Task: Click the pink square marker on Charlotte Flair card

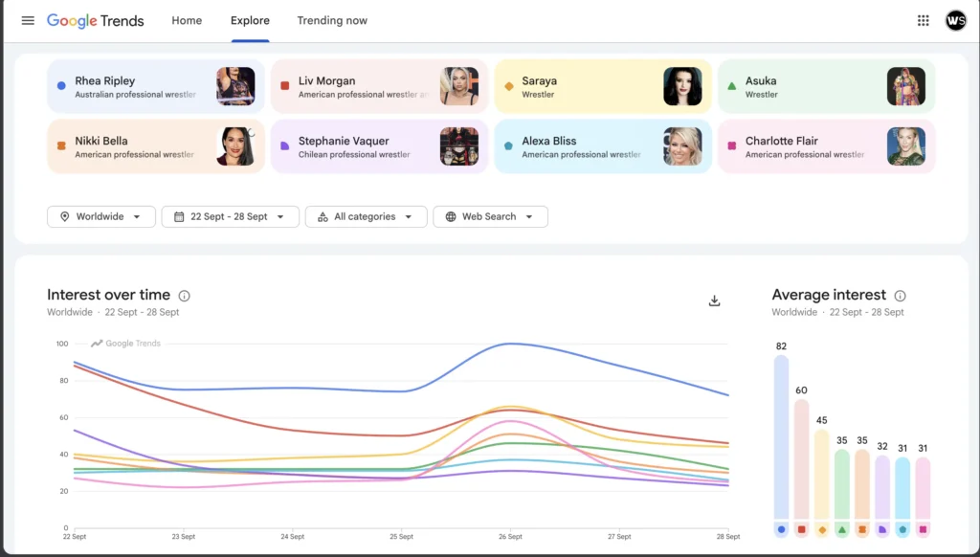Action: pos(732,145)
